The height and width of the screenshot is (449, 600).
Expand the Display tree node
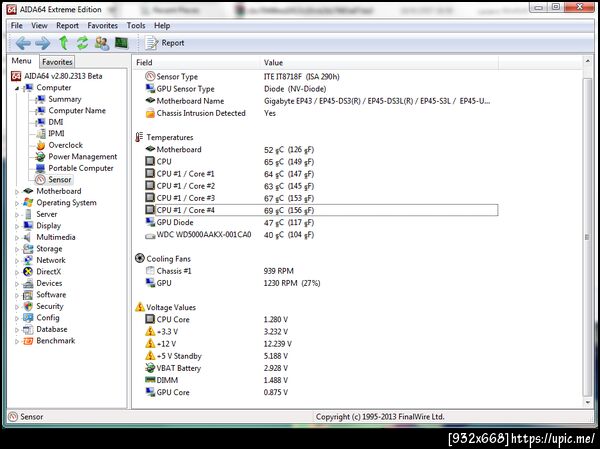coord(17,226)
